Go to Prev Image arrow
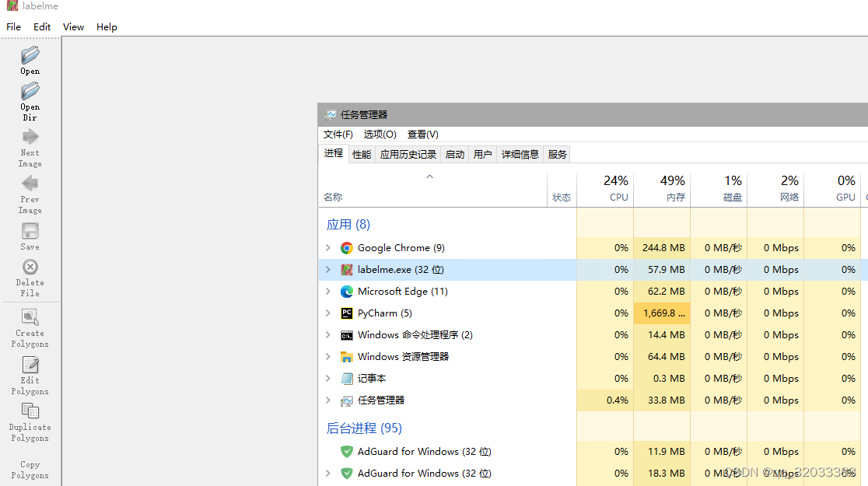 (30, 184)
